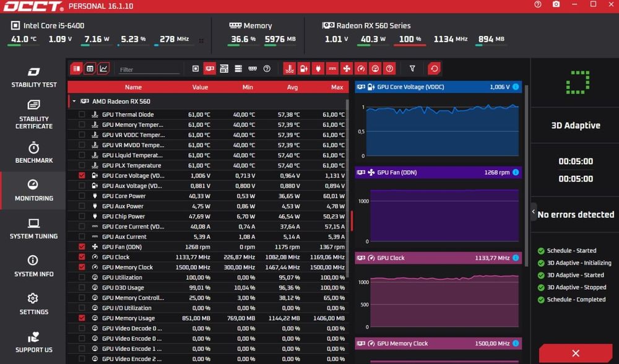Check the GPU Core Power checkbox
Viewport: 619px width, 364px height.
(x=82, y=196)
